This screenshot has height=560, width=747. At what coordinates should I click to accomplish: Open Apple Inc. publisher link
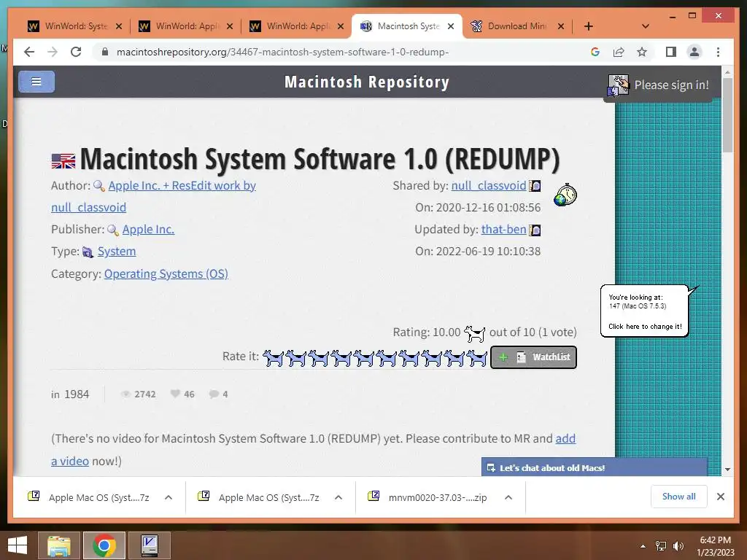tap(148, 230)
